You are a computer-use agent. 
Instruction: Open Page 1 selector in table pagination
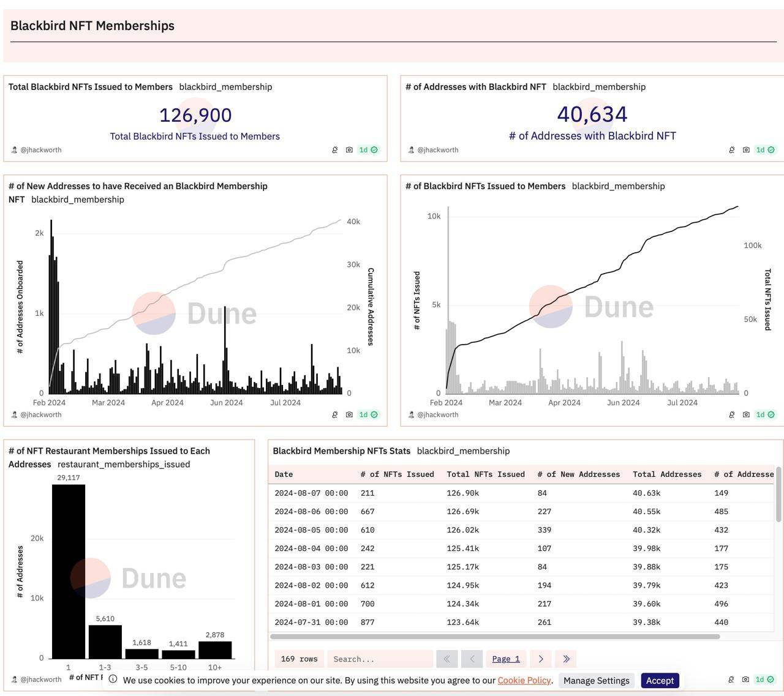[x=506, y=659]
